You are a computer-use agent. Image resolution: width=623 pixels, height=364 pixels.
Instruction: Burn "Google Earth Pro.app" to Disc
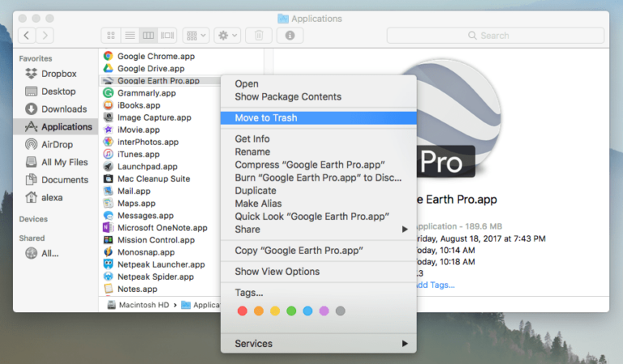pyautogui.click(x=319, y=178)
